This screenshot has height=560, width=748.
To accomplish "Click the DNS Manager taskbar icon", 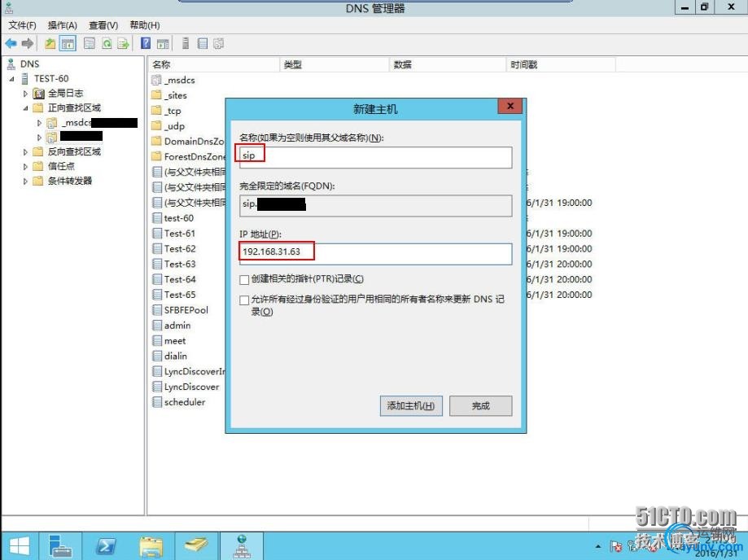I will [242, 546].
